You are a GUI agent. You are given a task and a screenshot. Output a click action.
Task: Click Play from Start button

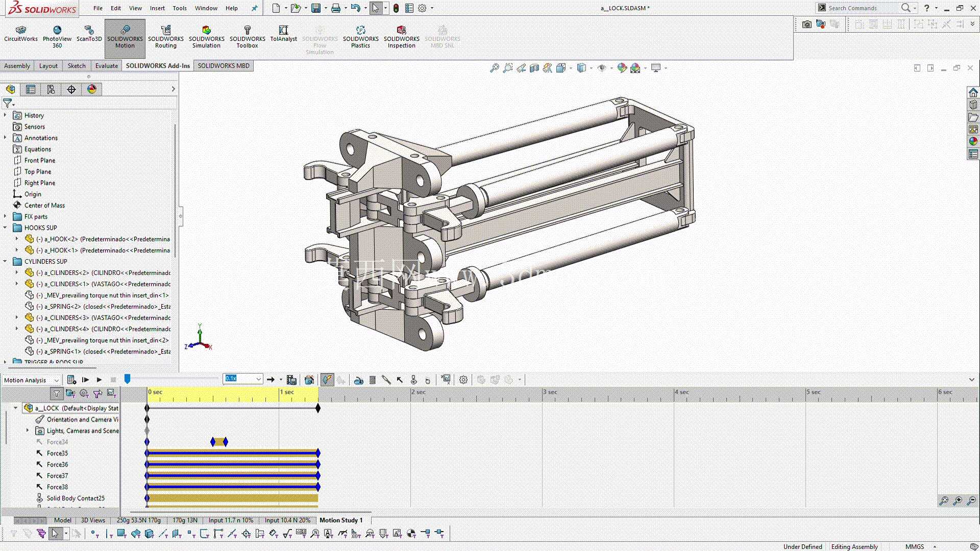(x=85, y=380)
